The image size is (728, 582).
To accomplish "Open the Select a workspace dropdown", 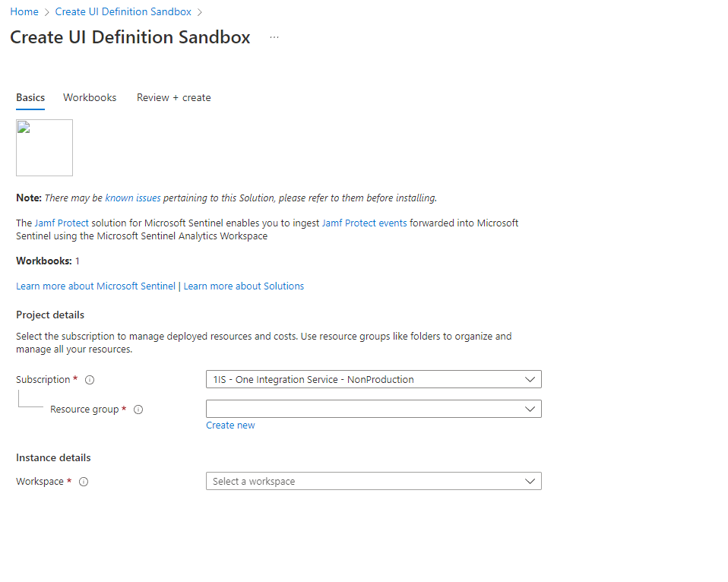I will pos(374,481).
